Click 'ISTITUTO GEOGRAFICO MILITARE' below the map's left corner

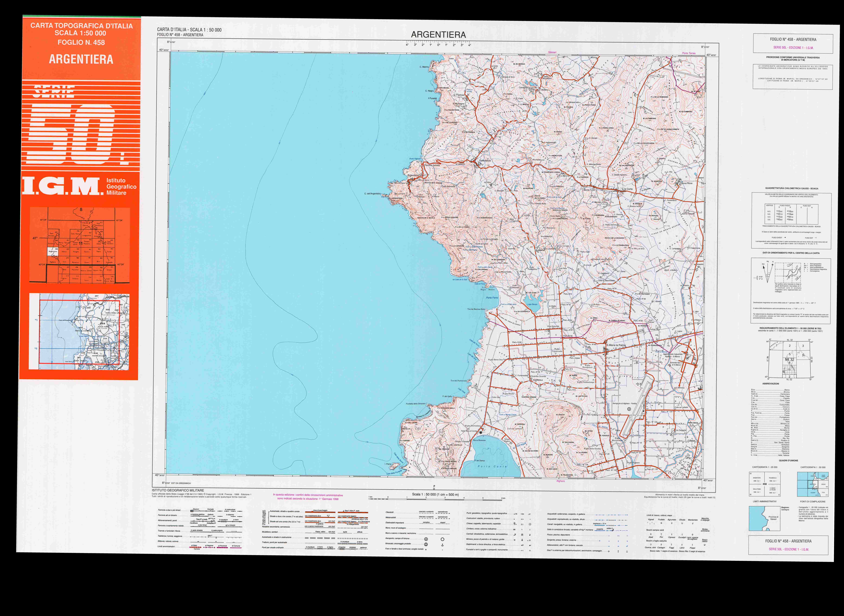178,490
